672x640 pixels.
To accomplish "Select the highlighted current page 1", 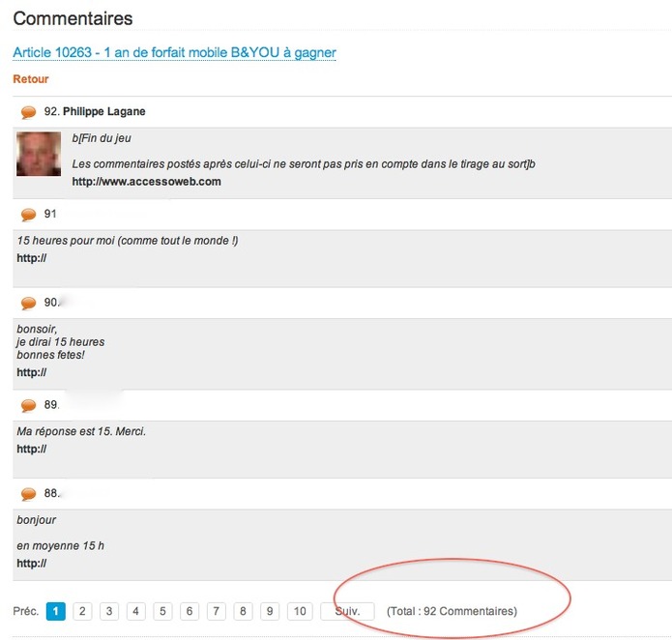I will click(56, 611).
